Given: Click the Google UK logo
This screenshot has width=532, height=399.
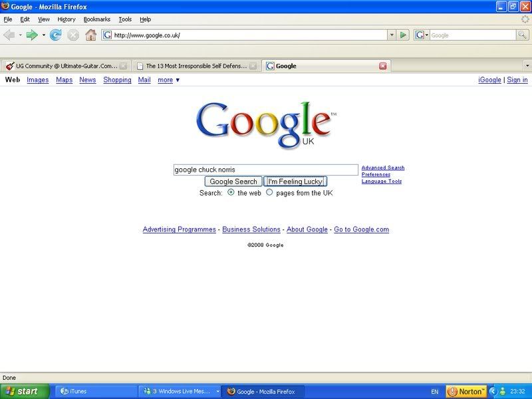Looking at the screenshot, I should pos(266,125).
